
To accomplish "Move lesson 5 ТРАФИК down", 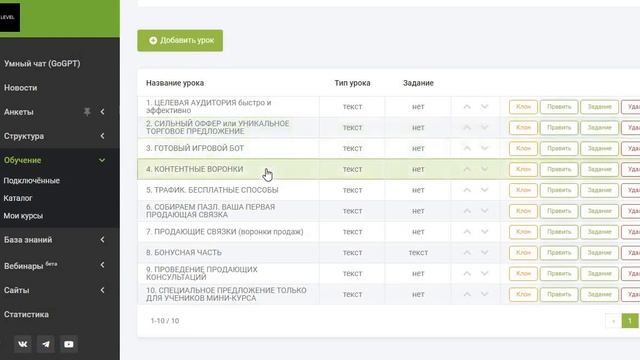I will point(484,190).
